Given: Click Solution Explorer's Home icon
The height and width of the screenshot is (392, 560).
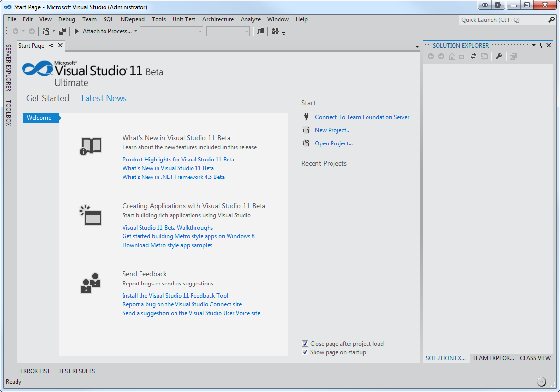Looking at the screenshot, I should [x=452, y=56].
